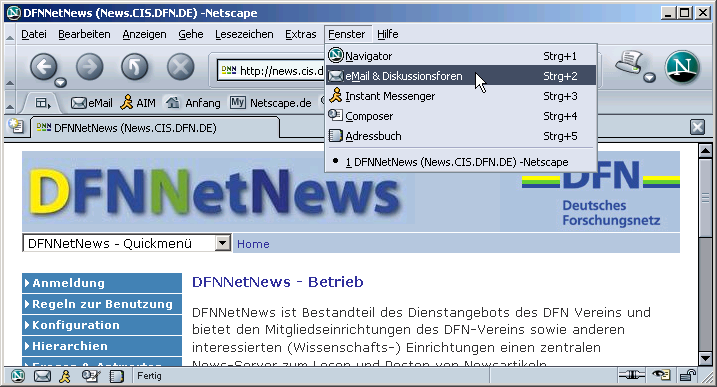Click the DFNNetNews - Betrieb heading
This screenshot has height=387, width=717.
pyautogui.click(x=278, y=282)
